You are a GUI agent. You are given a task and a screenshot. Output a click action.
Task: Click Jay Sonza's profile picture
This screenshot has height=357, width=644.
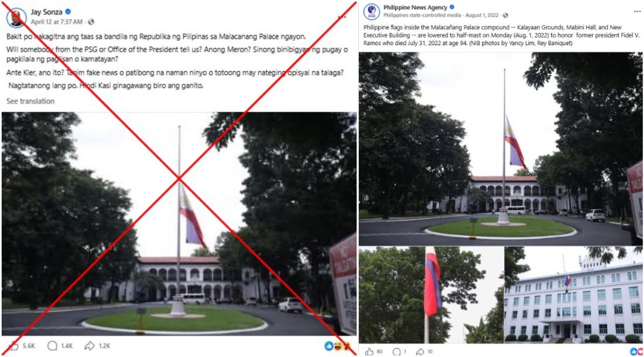tap(16, 17)
